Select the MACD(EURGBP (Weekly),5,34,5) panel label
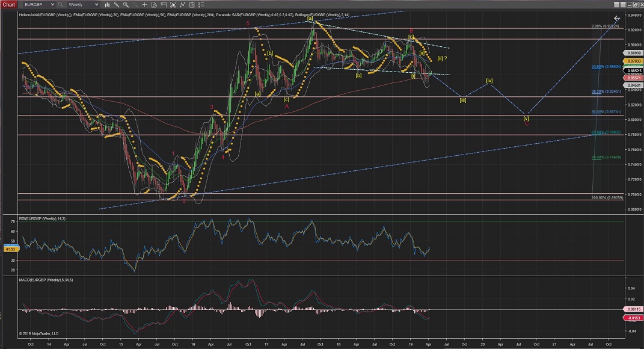The height and width of the screenshot is (349, 644). point(46,280)
